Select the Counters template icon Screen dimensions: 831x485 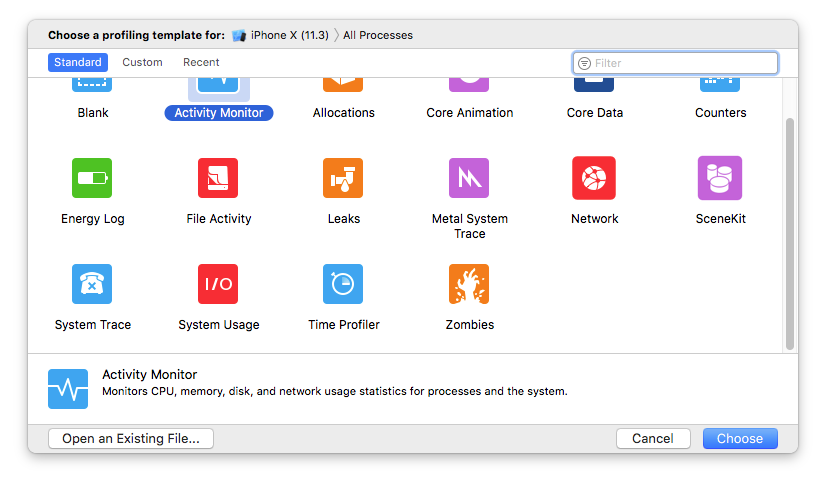tap(720, 85)
